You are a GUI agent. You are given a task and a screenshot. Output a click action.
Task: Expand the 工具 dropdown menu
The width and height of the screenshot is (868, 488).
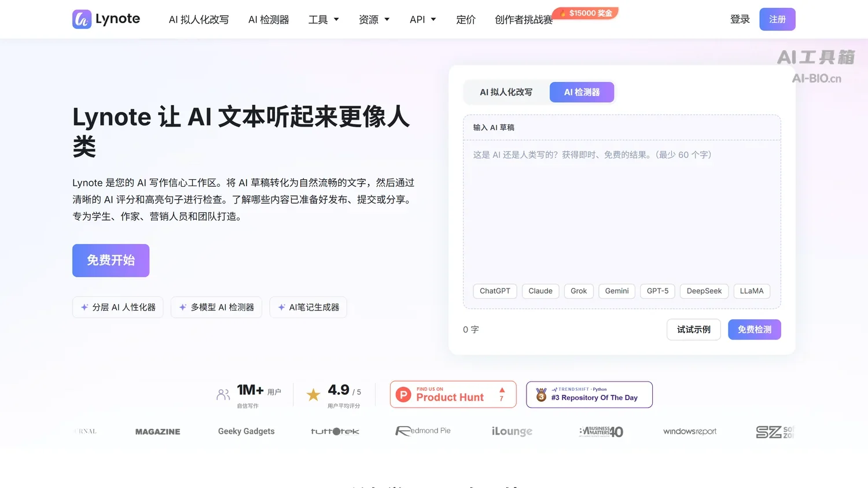323,20
